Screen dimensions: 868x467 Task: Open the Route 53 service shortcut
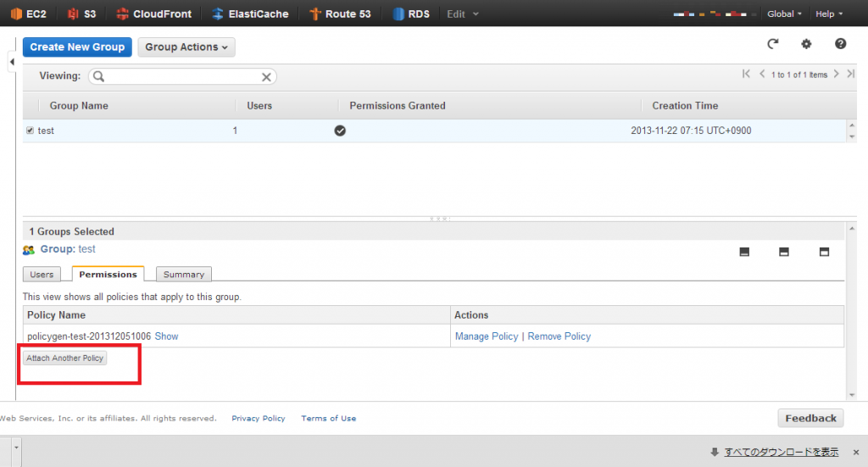340,14
